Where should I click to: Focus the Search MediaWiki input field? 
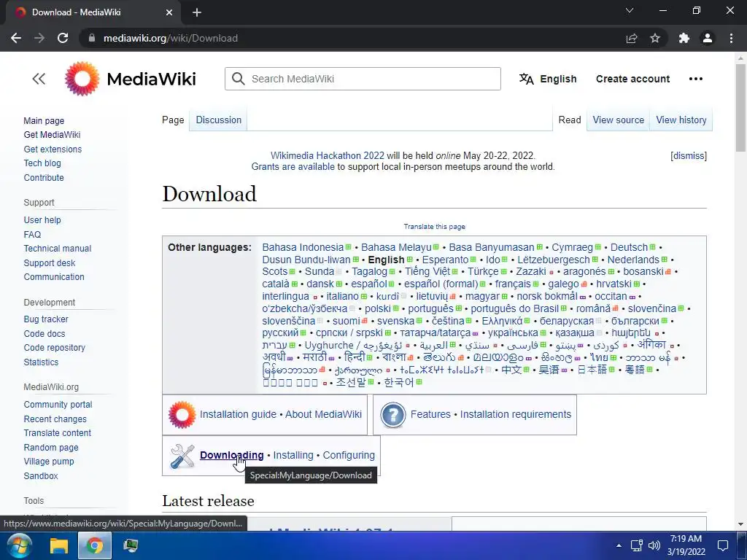[x=363, y=79]
